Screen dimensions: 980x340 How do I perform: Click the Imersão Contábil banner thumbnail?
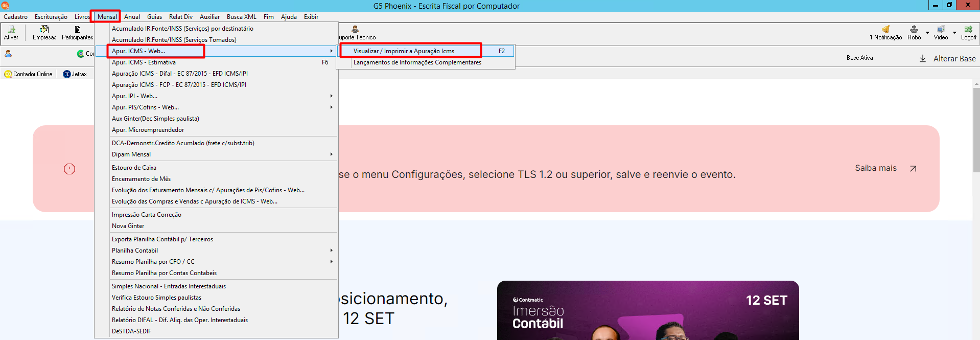pos(648,310)
